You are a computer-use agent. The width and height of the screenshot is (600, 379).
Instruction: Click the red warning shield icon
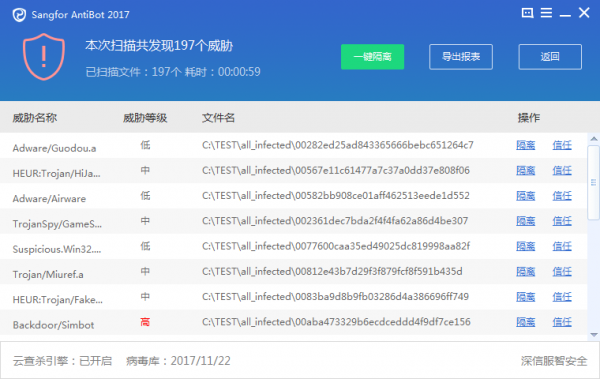pos(44,57)
